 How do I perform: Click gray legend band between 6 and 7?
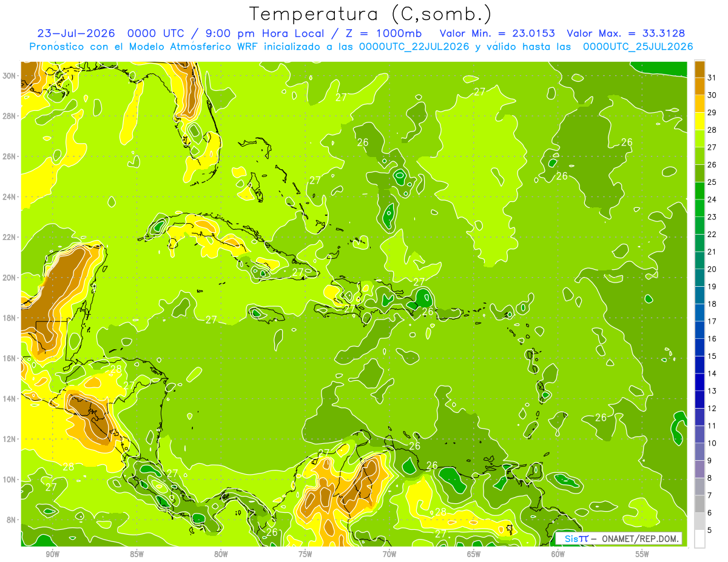tap(699, 504)
